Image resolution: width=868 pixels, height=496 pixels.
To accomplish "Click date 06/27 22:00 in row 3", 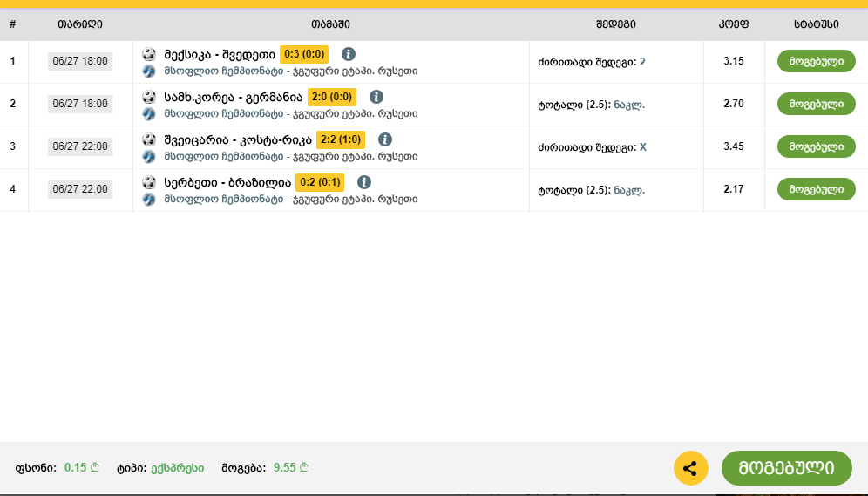I will click(80, 146).
